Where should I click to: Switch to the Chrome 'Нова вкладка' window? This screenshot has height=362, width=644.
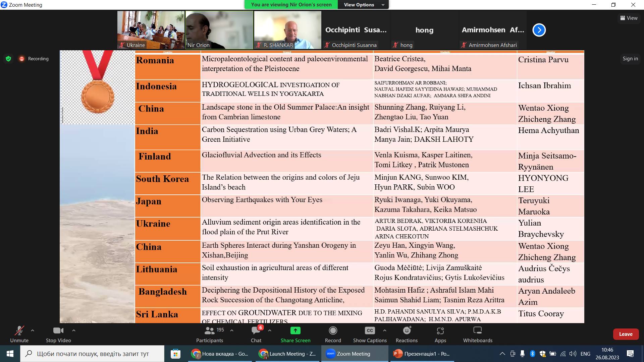click(x=220, y=354)
